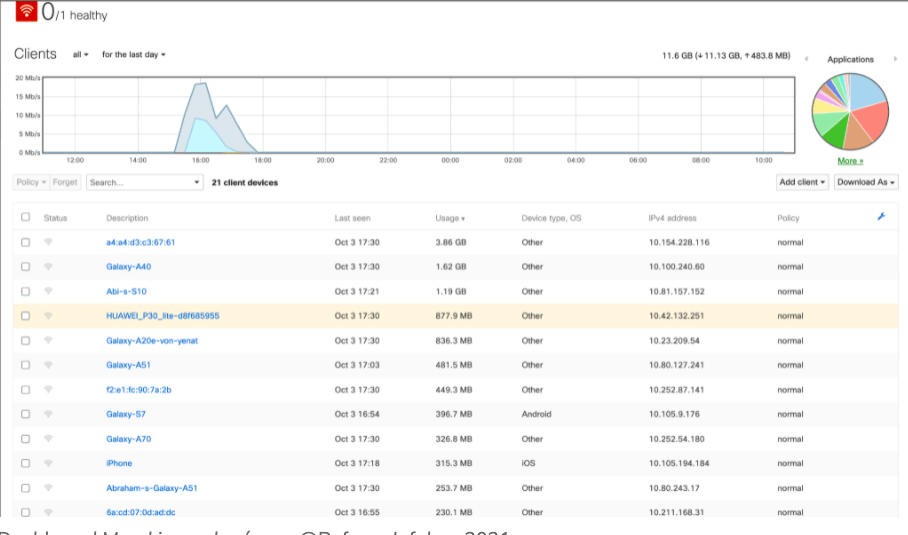Open the table column settings wrench

click(881, 217)
